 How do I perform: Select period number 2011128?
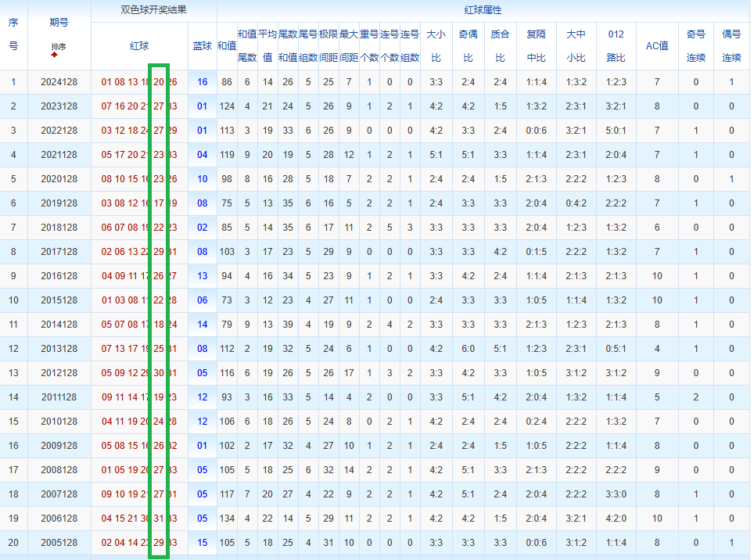(x=59, y=397)
